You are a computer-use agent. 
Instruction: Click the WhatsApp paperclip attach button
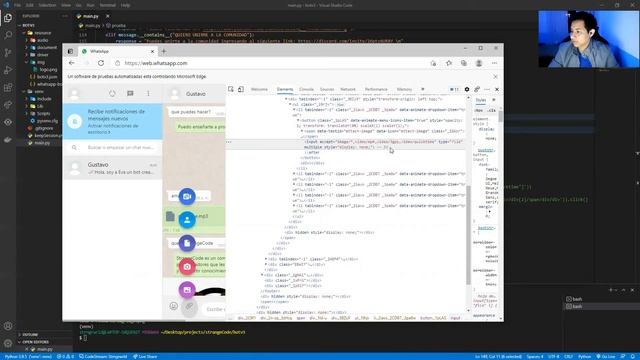[189, 307]
